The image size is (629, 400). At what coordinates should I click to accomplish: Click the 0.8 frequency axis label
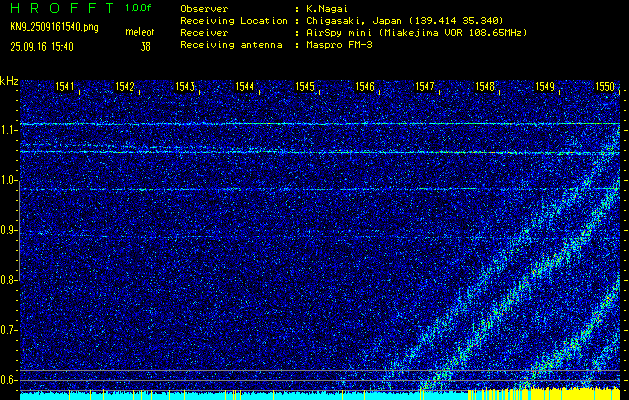(8, 280)
